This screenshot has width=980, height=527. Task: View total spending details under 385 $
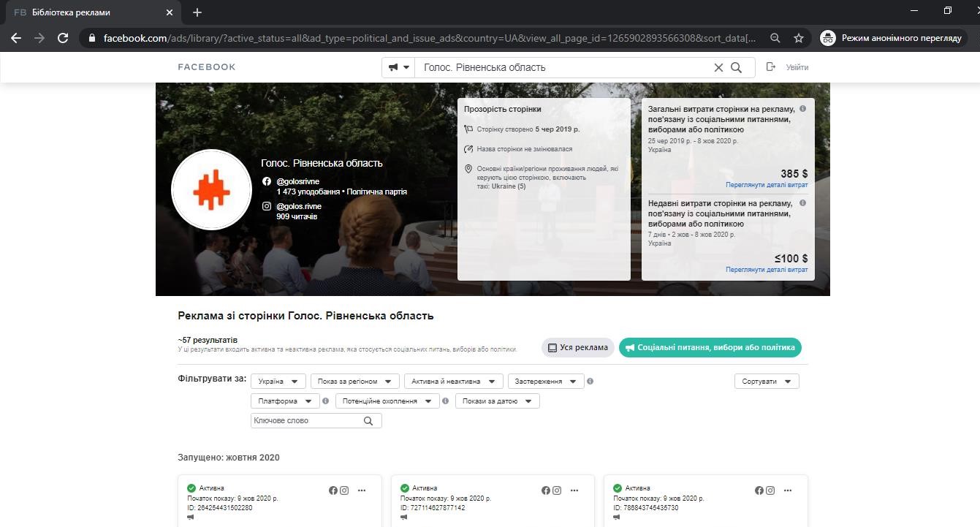[767, 185]
